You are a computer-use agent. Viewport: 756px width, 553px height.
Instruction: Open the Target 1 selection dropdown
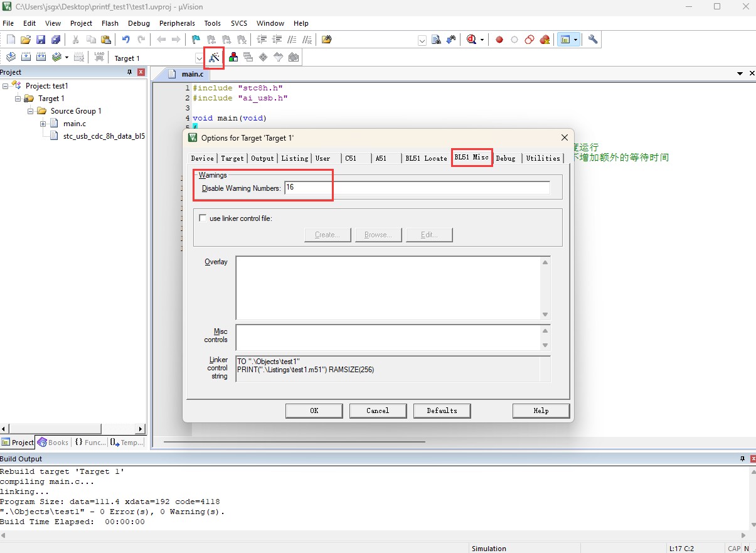[200, 58]
